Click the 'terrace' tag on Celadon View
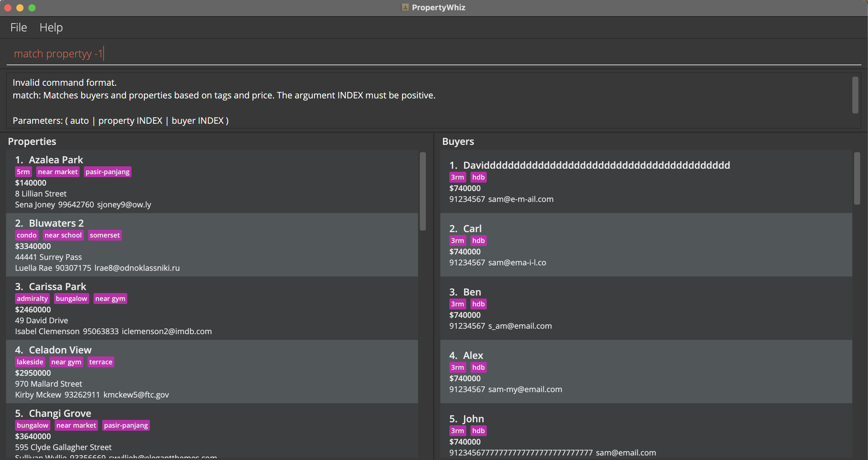868x460 pixels. 100,362
